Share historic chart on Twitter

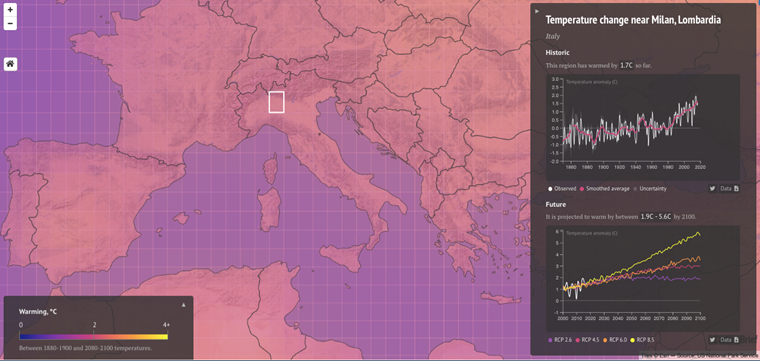tap(712, 188)
